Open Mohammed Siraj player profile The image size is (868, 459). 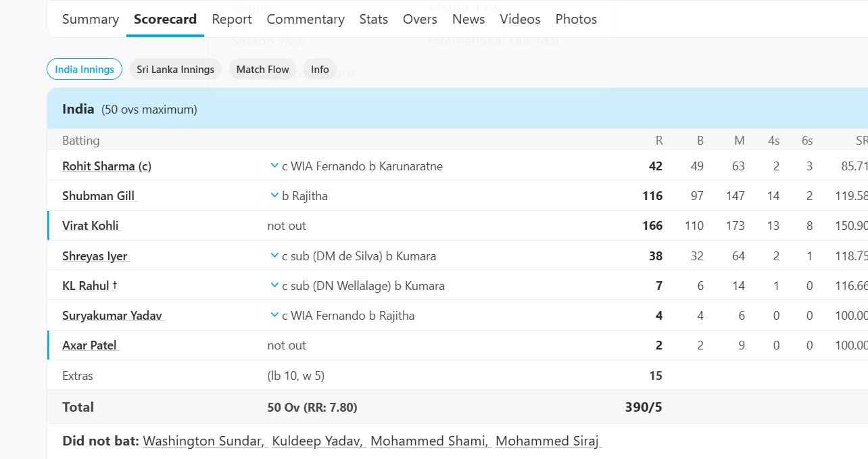(548, 441)
